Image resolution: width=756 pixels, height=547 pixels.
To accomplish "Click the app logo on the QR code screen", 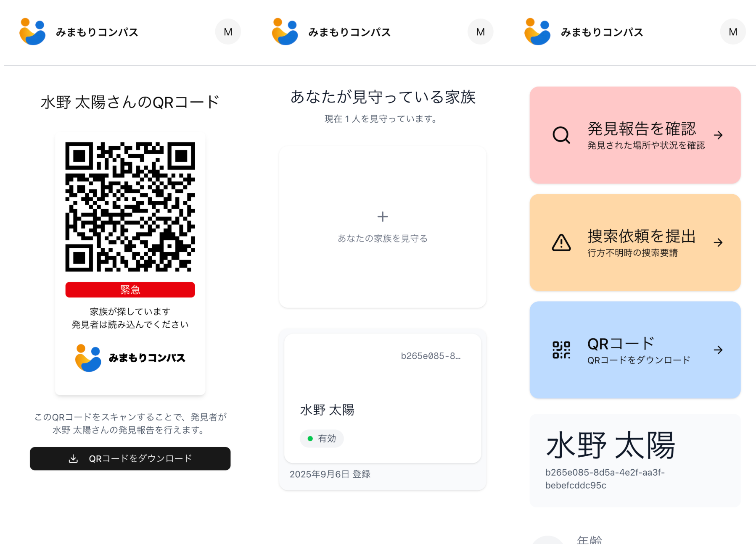I will pyautogui.click(x=32, y=32).
